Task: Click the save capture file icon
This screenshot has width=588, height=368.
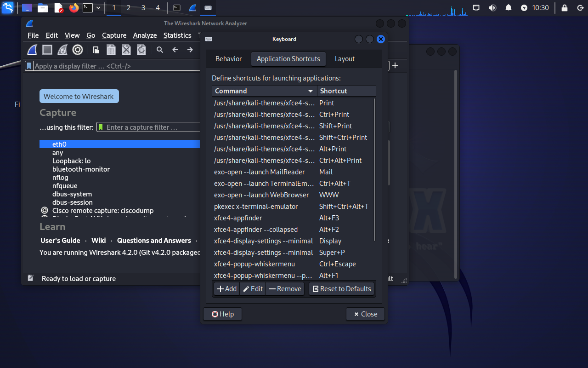Action: pos(111,50)
